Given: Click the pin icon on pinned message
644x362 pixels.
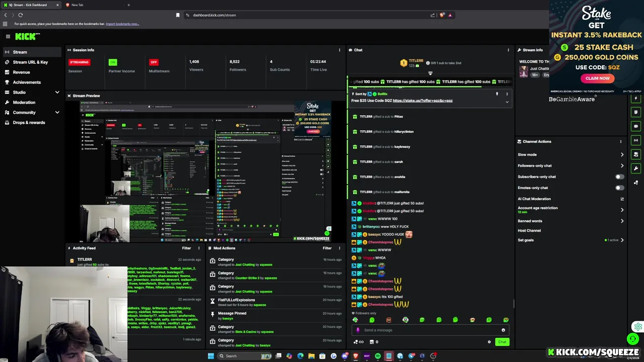Looking at the screenshot, I should 497,94.
